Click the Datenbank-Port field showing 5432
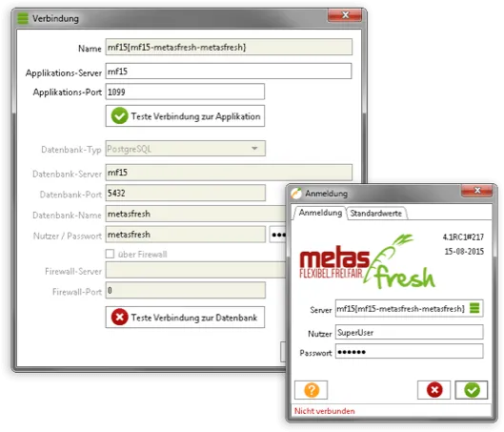The image size is (504, 432). [186, 193]
